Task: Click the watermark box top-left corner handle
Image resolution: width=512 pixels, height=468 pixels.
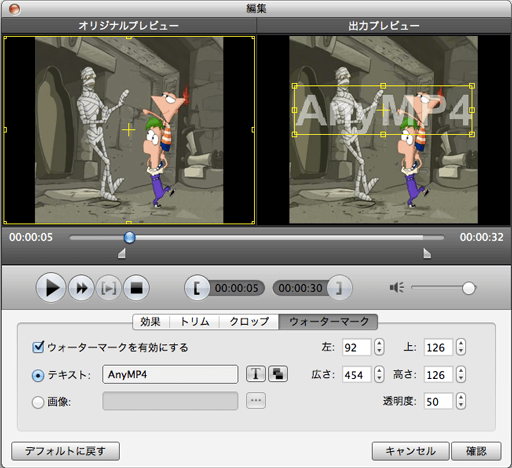Action: click(294, 86)
